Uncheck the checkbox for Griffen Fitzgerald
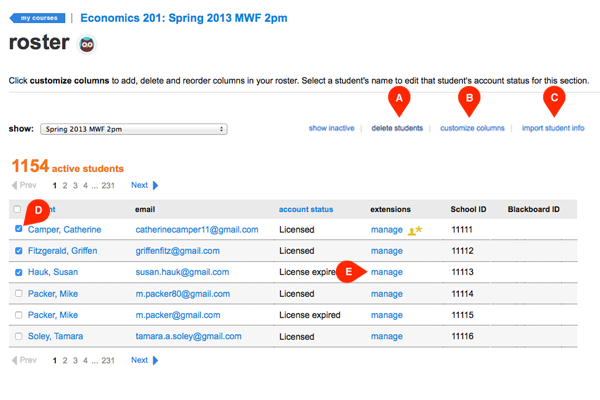This screenshot has width=600, height=400. (17, 251)
